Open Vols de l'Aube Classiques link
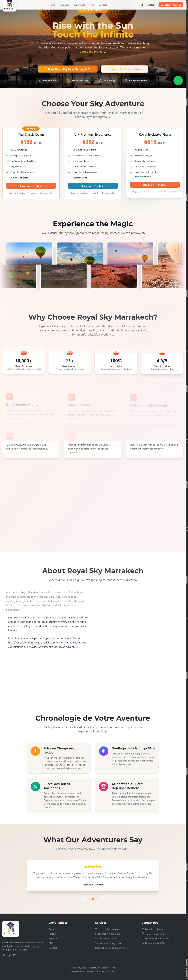This screenshot has height=980, width=188. tap(108, 929)
